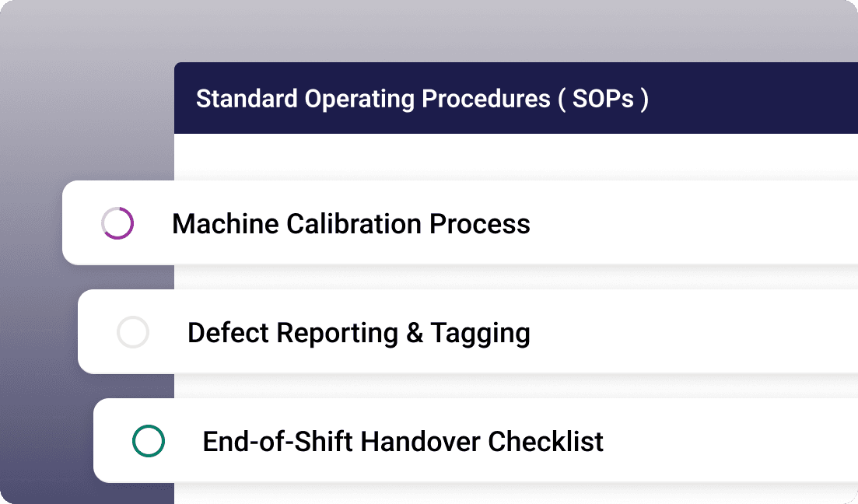Click the green circle beside End-of-Shift Handover
The height and width of the screenshot is (504, 858).
(150, 441)
